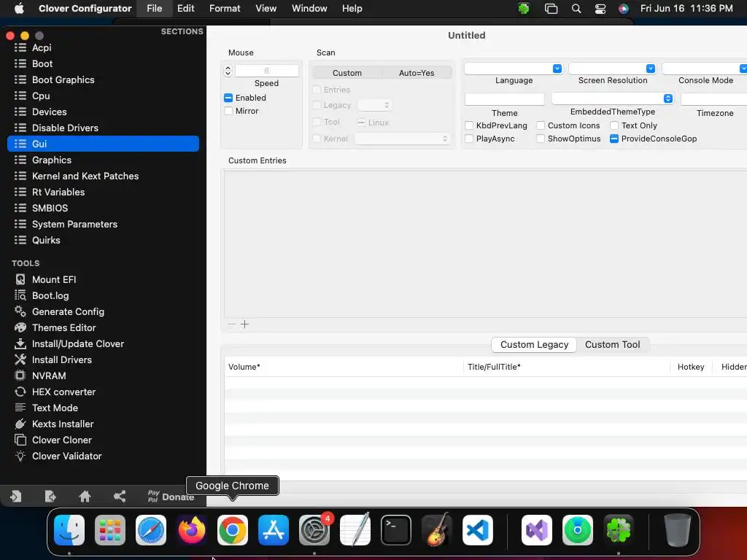Click the export configuration icon in bottom bar
747x560 pixels.
50,497
